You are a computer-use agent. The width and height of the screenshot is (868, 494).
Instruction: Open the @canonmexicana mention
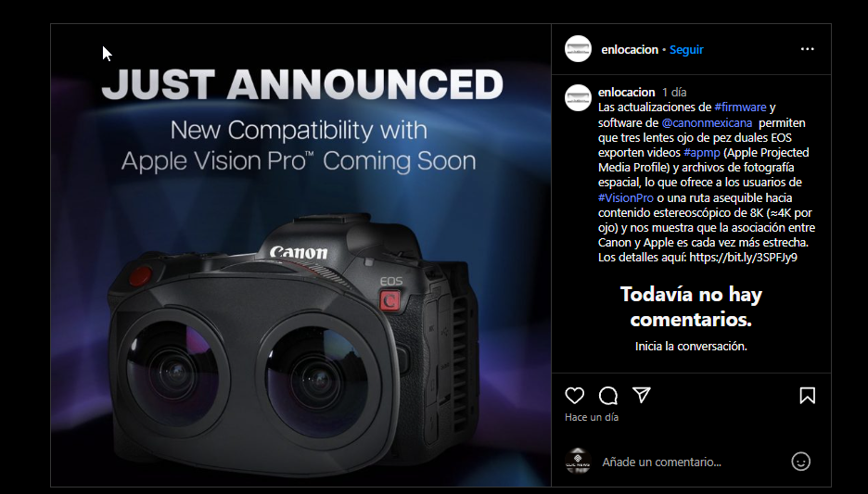pos(707,122)
